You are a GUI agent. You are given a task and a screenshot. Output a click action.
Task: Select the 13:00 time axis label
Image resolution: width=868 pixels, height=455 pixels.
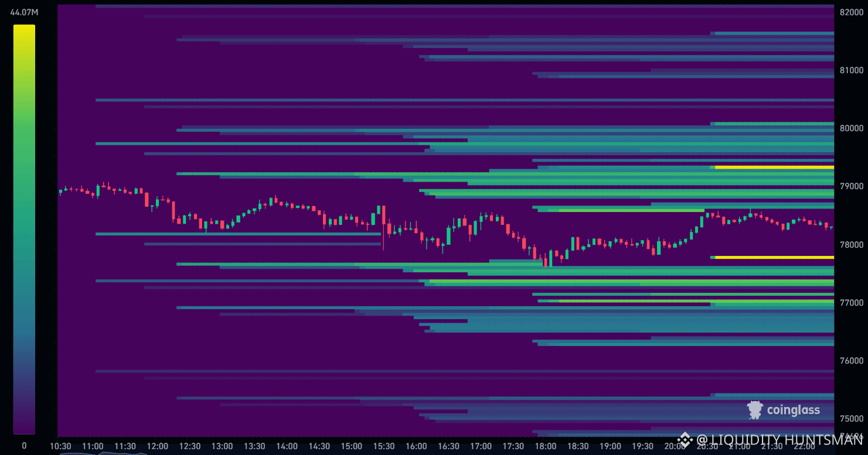tap(222, 446)
